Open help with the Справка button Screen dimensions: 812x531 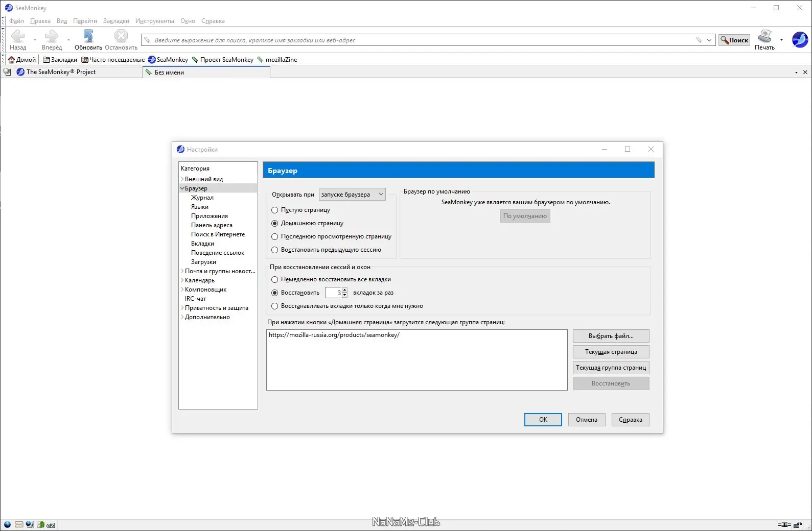click(631, 420)
